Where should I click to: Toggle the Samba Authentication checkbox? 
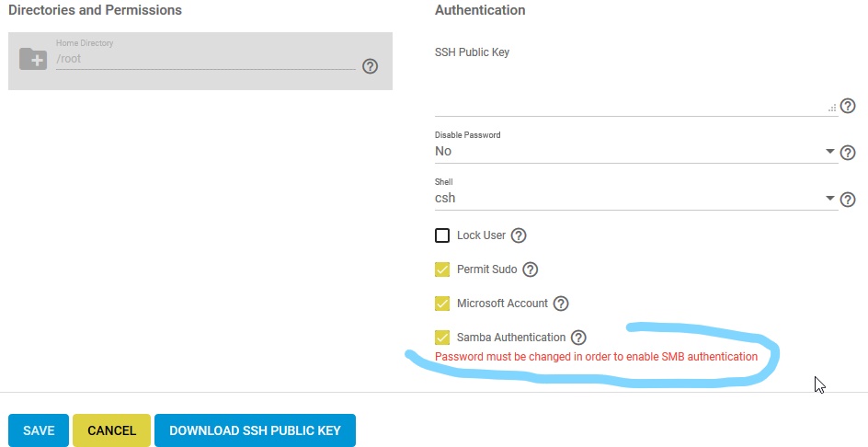(x=442, y=338)
